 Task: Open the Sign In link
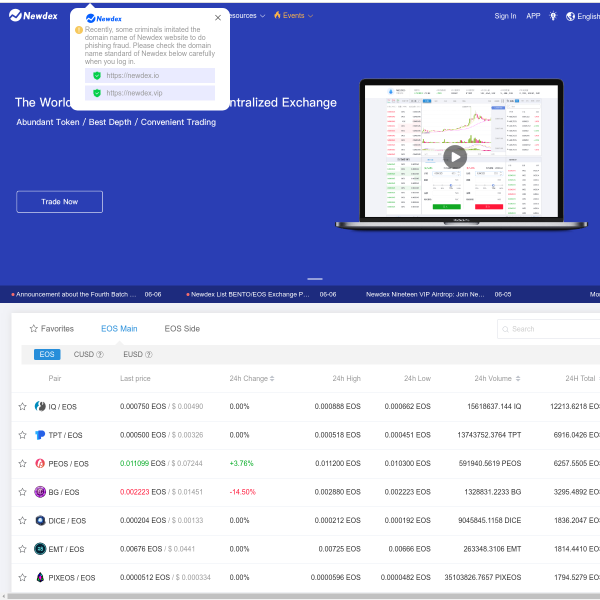click(505, 16)
